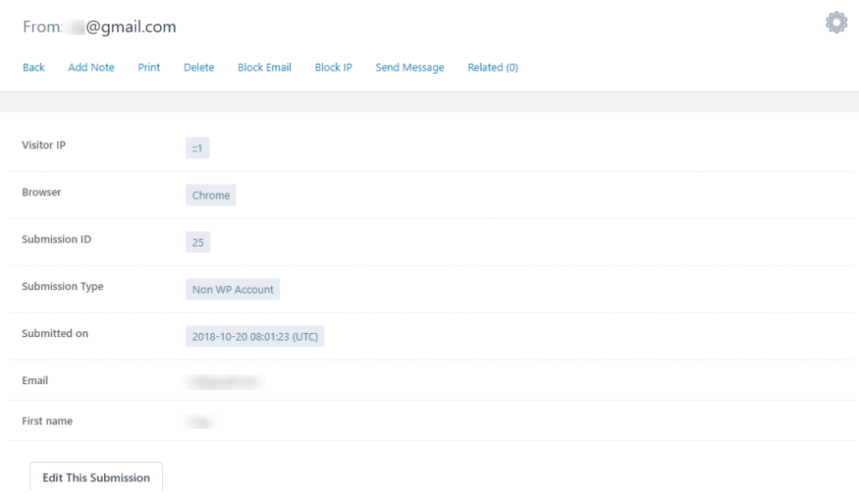
Task: Select the Back navigation link
Action: [x=34, y=67]
